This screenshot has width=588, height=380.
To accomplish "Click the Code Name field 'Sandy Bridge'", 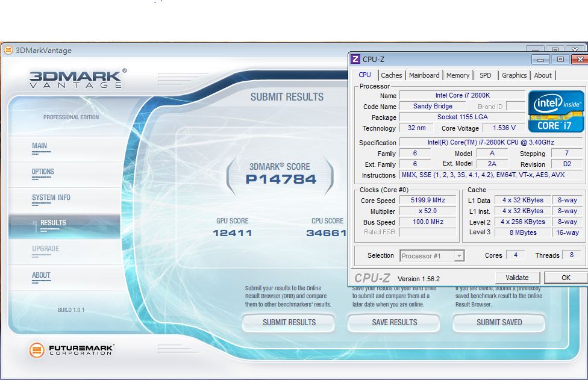I will coord(433,106).
